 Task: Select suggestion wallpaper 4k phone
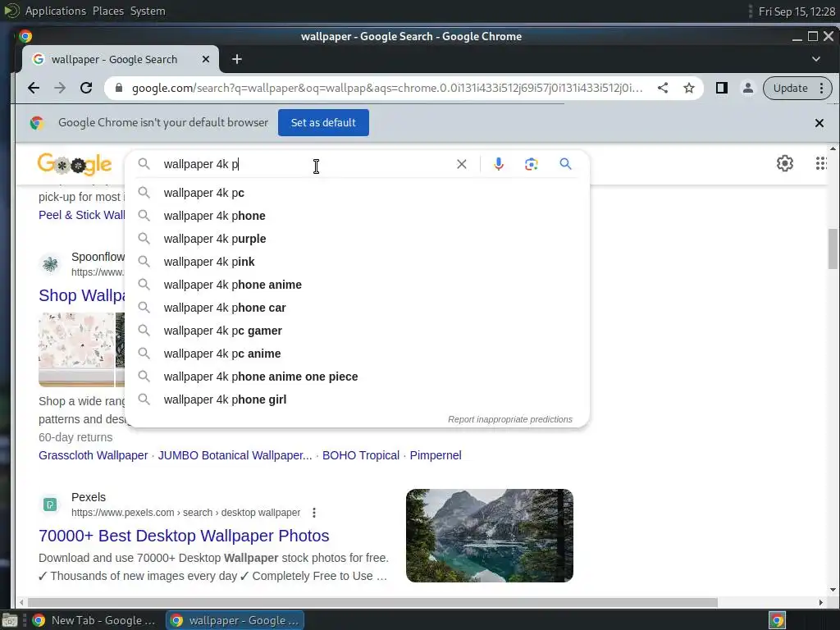tap(358, 216)
